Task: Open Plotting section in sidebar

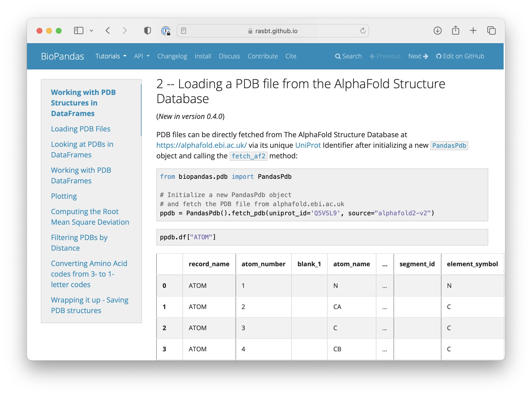Action: click(64, 196)
